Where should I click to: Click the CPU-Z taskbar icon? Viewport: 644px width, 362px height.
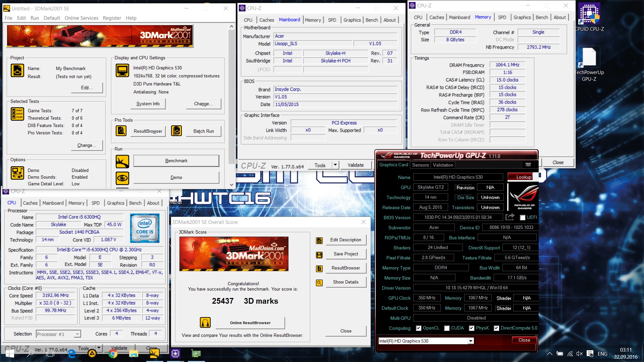pyautogui.click(x=175, y=354)
